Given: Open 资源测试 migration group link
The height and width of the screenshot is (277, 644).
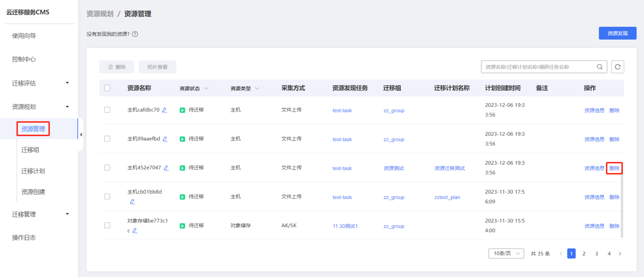Looking at the screenshot, I should (x=394, y=168).
